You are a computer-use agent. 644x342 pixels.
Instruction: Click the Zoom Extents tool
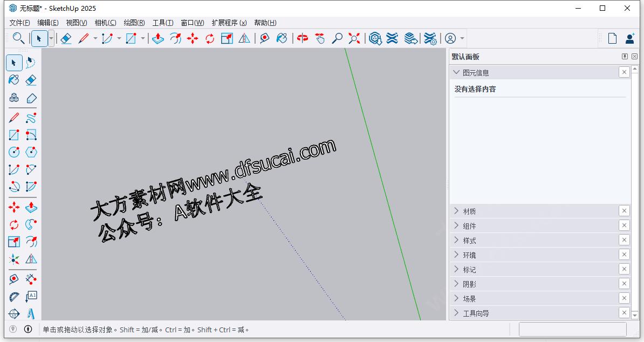pos(354,39)
